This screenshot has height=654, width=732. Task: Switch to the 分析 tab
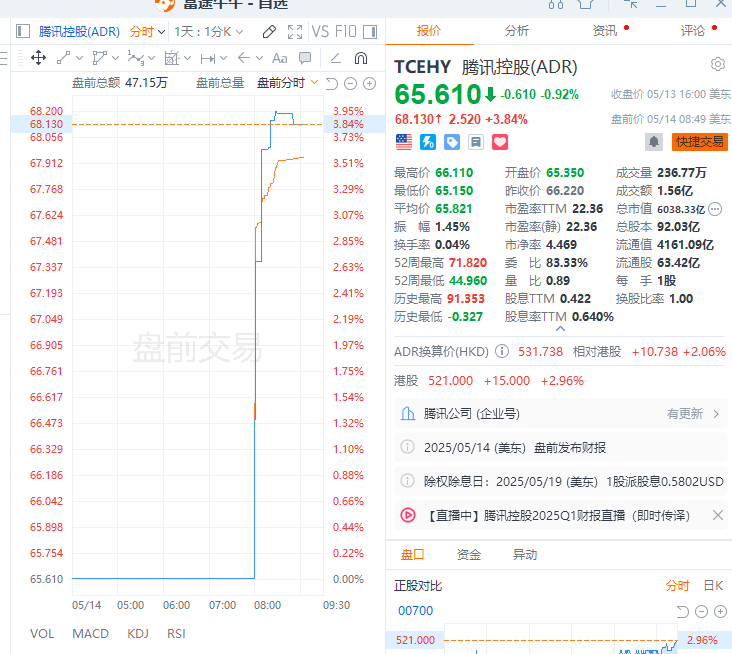pyautogui.click(x=516, y=31)
